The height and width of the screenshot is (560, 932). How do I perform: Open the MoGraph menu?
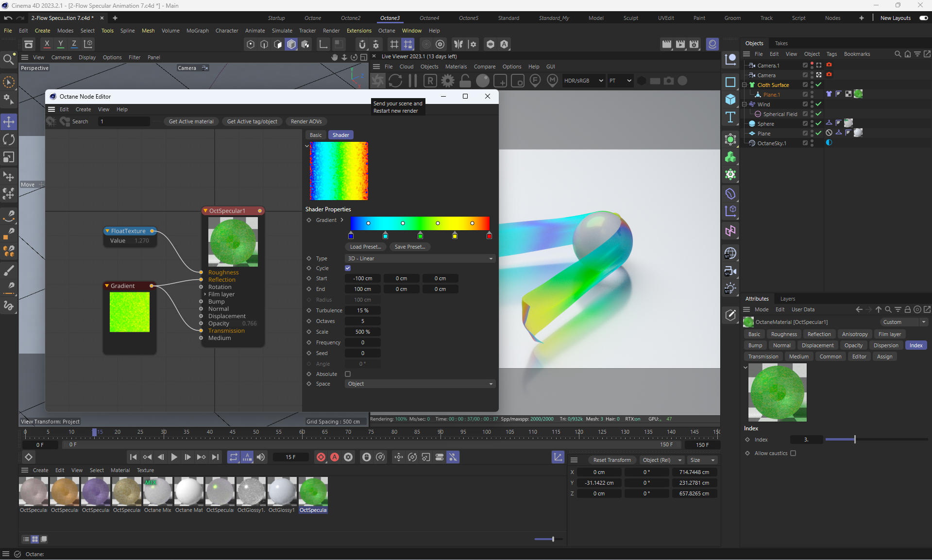pyautogui.click(x=197, y=31)
